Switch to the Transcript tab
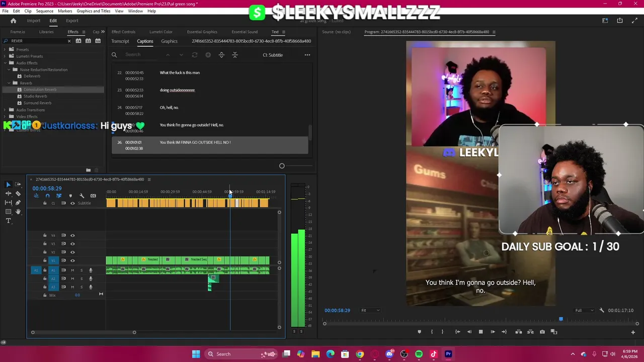Image resolution: width=644 pixels, height=362 pixels. click(120, 41)
